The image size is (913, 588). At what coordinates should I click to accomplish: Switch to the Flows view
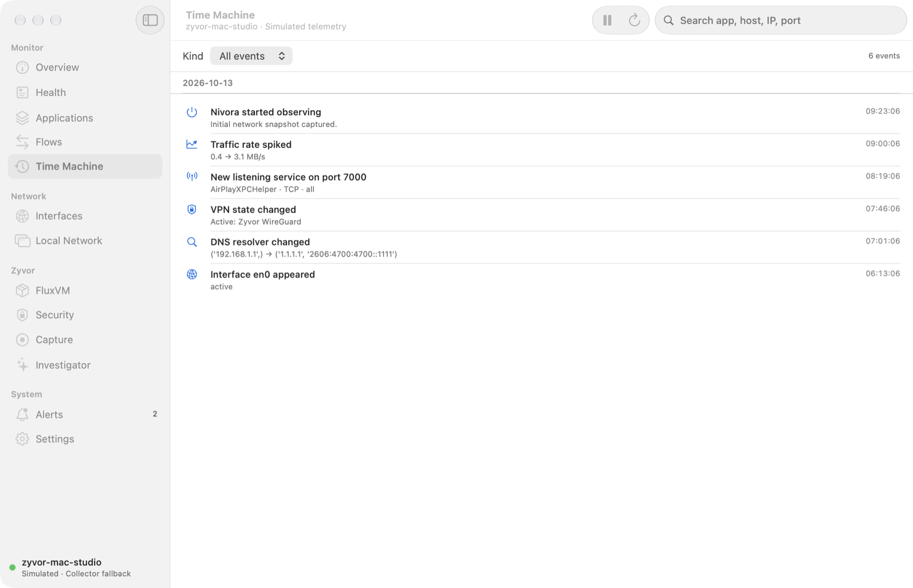click(x=85, y=142)
